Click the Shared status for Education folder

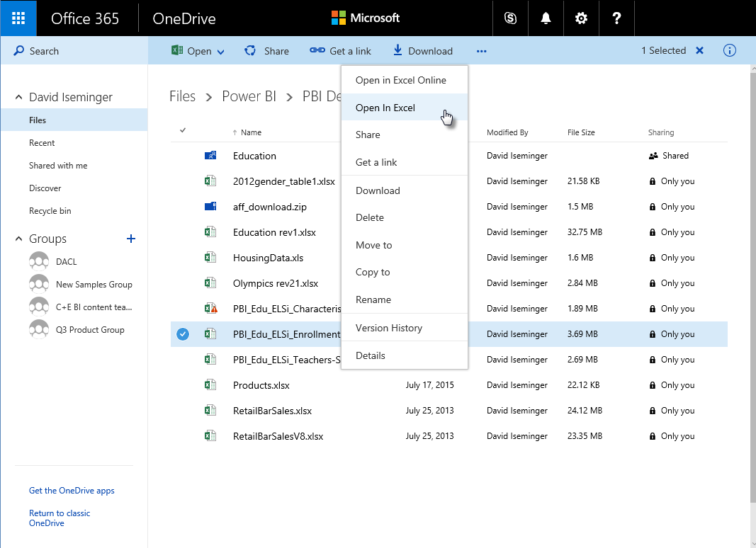coord(669,156)
